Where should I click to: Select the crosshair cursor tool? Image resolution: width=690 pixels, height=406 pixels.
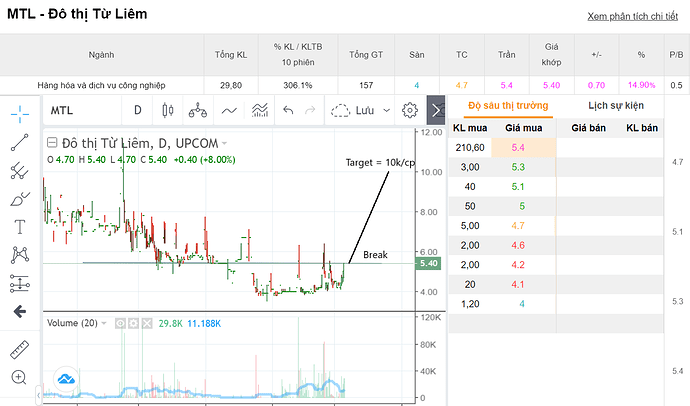[20, 114]
